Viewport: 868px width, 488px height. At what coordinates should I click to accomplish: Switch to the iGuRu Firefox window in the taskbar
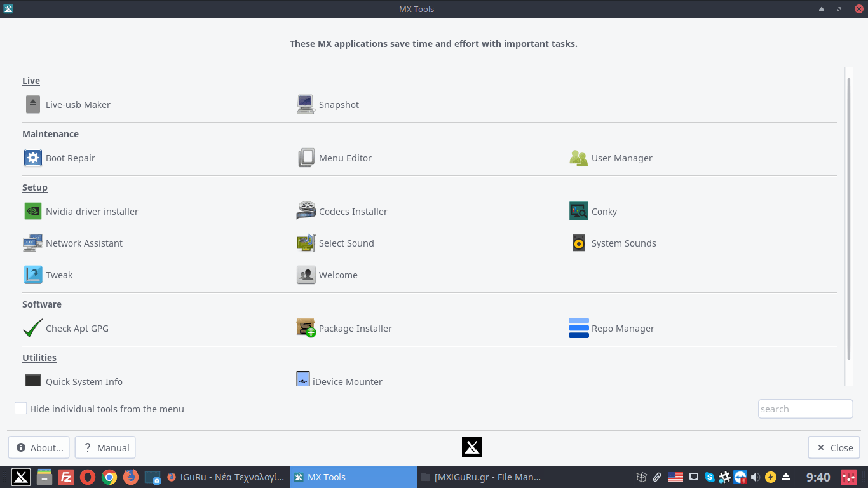tap(226, 477)
